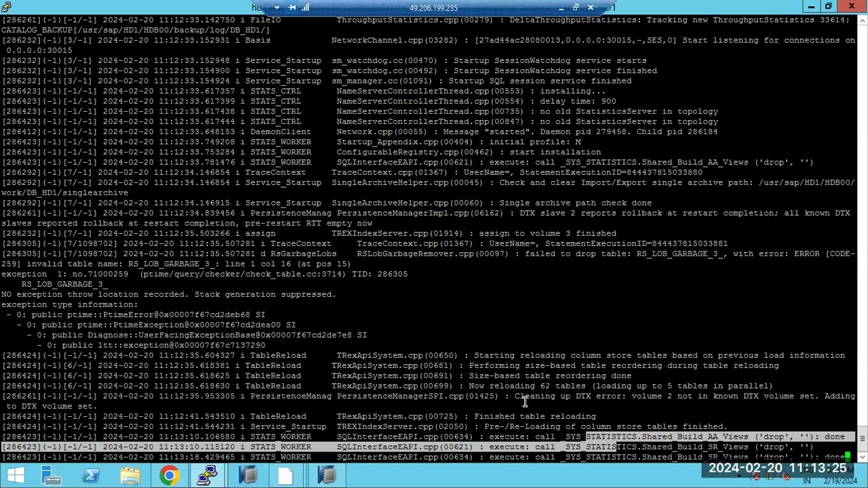Open File Explorer from the taskbar

pos(130,476)
